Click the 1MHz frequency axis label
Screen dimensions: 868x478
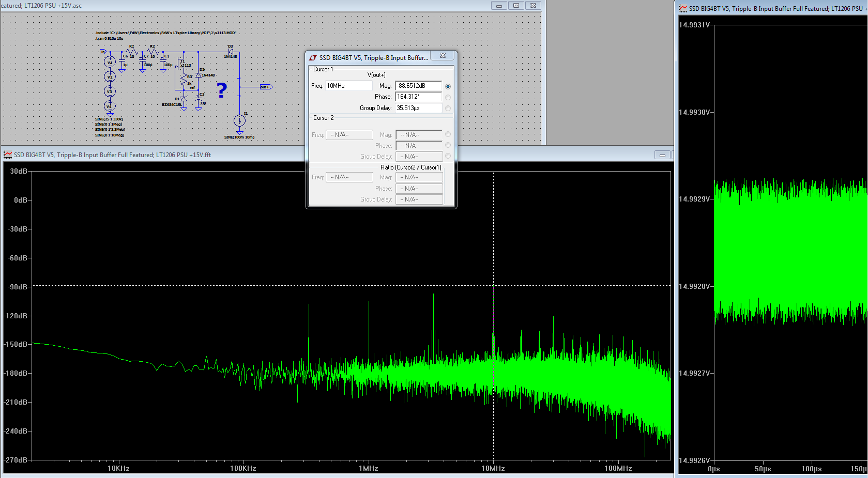pos(369,468)
